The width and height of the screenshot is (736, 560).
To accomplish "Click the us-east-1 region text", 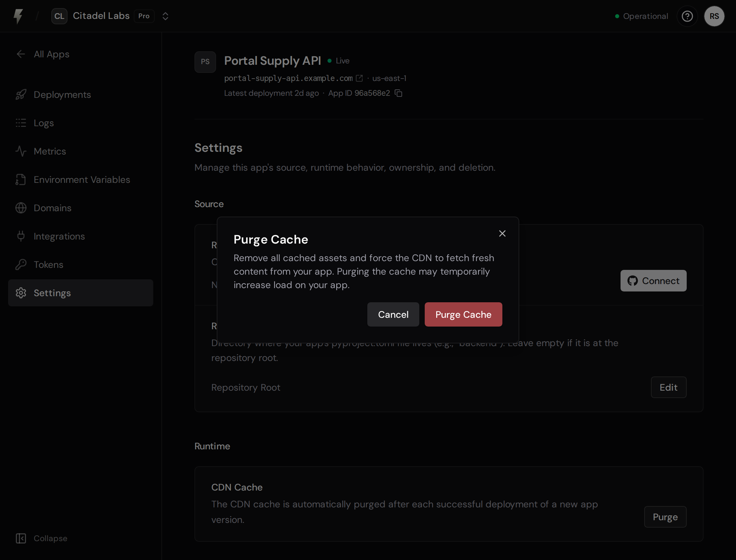I will (389, 78).
